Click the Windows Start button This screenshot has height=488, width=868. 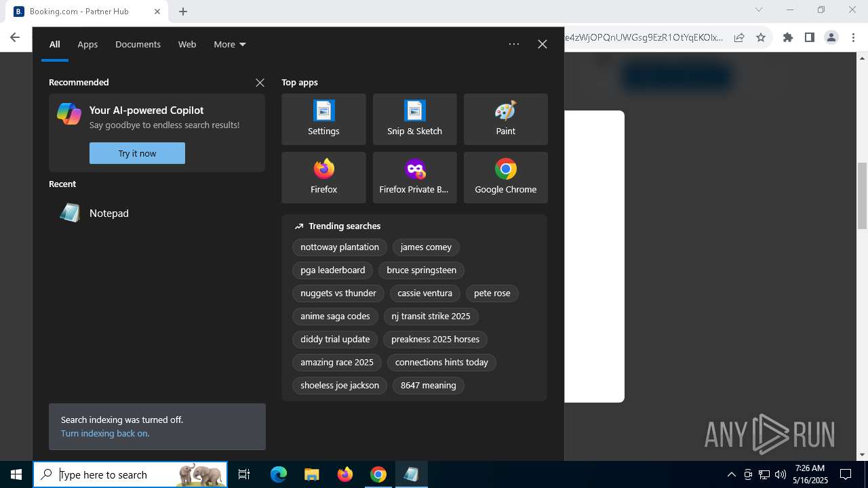pyautogui.click(x=16, y=474)
